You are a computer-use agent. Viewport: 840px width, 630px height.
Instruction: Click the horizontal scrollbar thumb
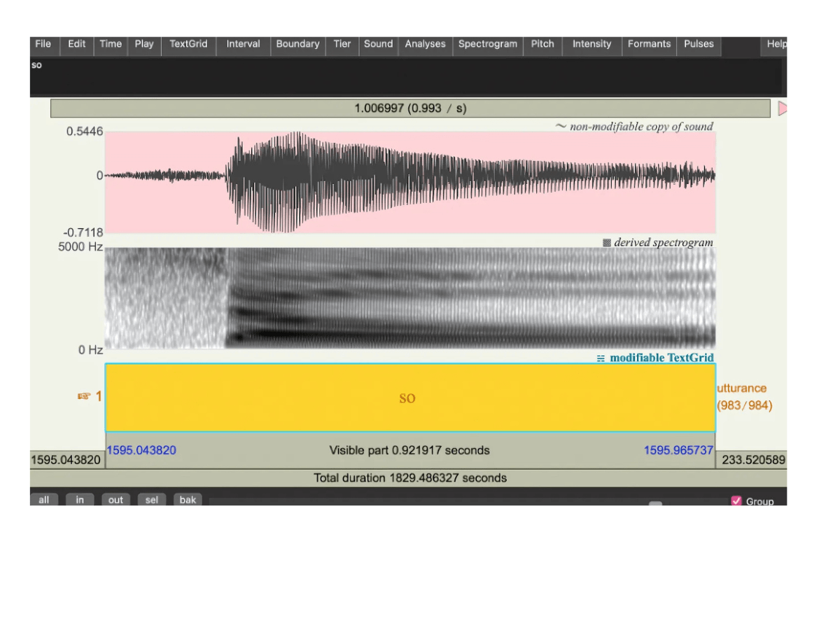click(x=655, y=503)
